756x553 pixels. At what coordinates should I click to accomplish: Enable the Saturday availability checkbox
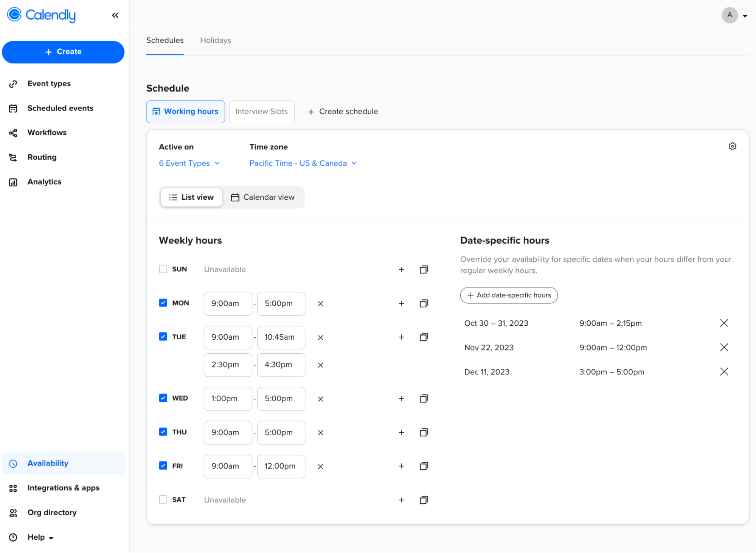[x=163, y=499]
